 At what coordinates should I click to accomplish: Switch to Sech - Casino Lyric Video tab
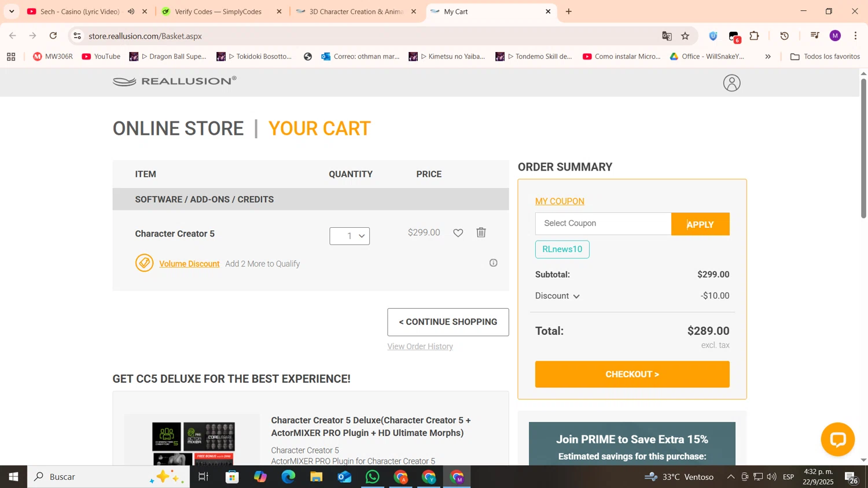(80, 12)
